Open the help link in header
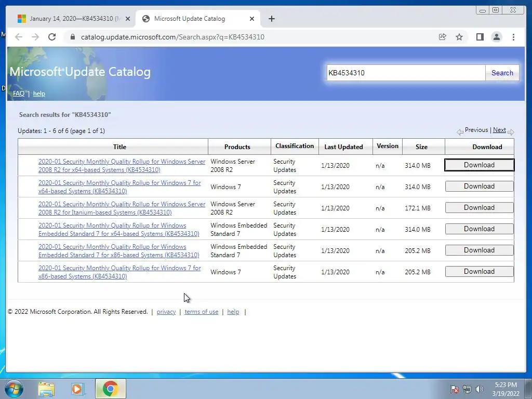 pos(39,94)
